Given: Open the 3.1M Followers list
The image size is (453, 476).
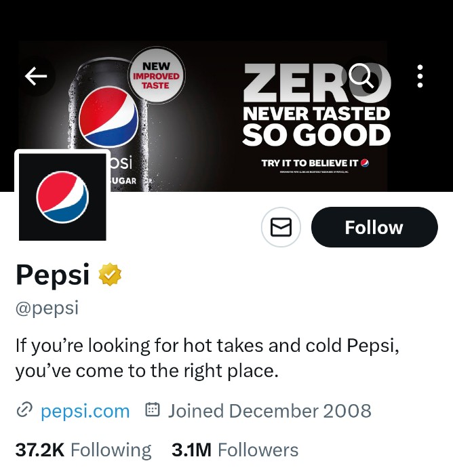Looking at the screenshot, I should (235, 450).
